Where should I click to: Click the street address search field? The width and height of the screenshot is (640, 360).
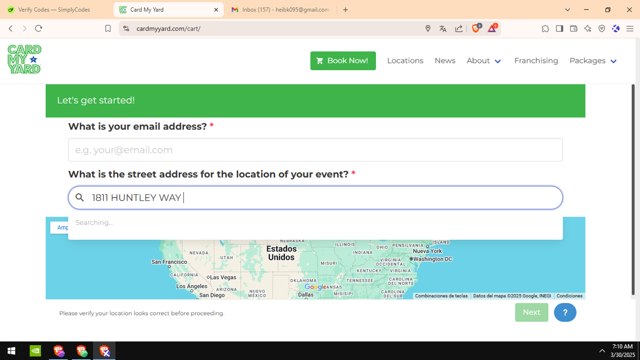pyautogui.click(x=315, y=198)
